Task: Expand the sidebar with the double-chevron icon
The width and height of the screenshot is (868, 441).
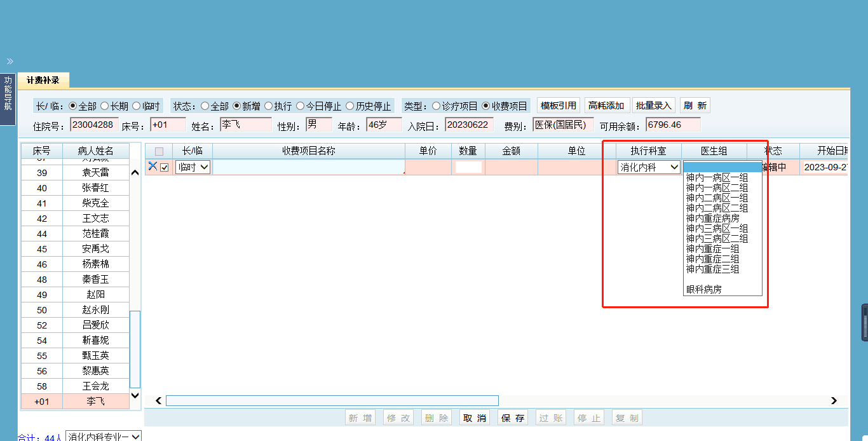Action: 10,62
